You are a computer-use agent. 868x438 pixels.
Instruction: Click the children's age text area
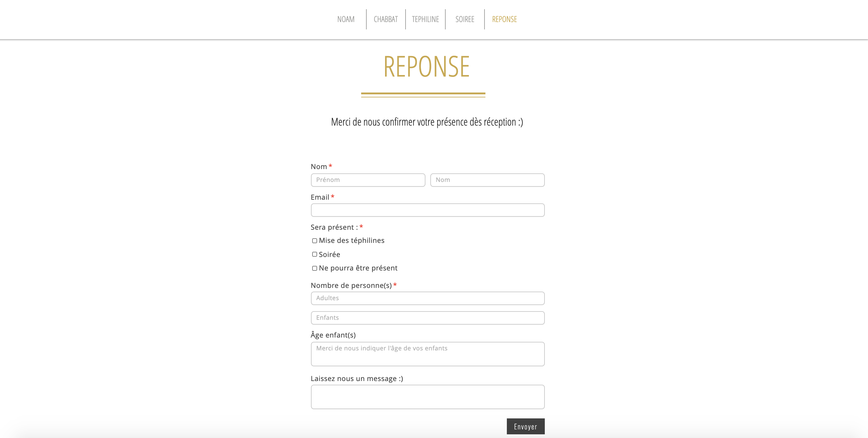[427, 354]
